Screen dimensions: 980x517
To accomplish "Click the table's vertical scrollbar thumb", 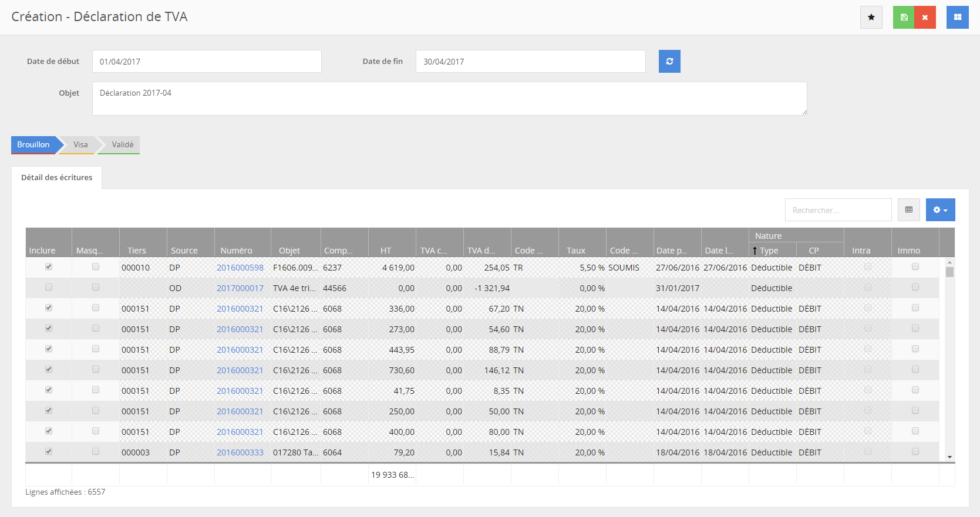I will [949, 272].
